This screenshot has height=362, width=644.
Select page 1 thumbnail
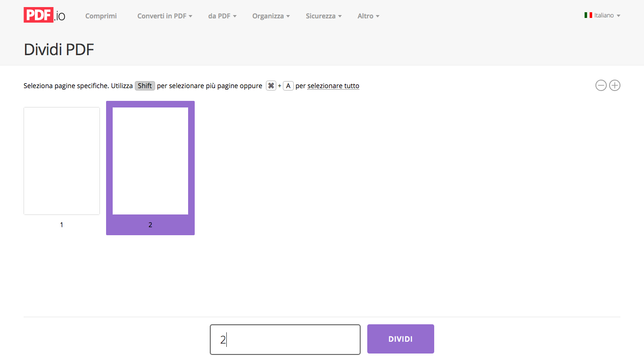pos(62,161)
